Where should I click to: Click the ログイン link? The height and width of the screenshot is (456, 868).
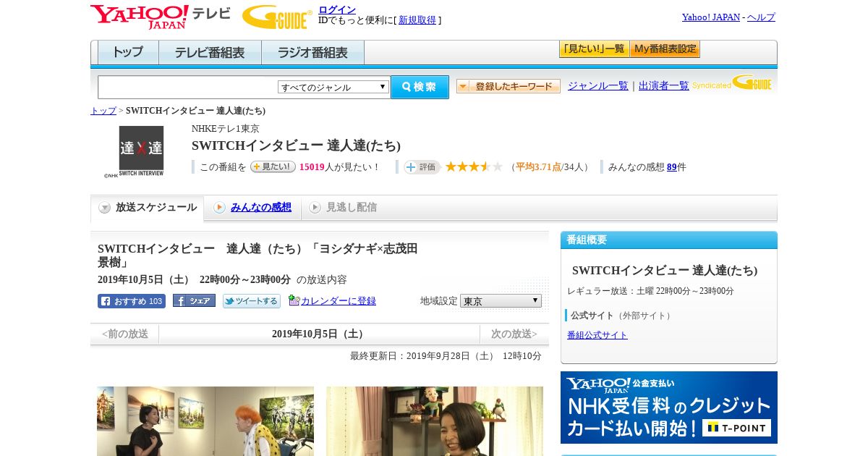(x=337, y=9)
